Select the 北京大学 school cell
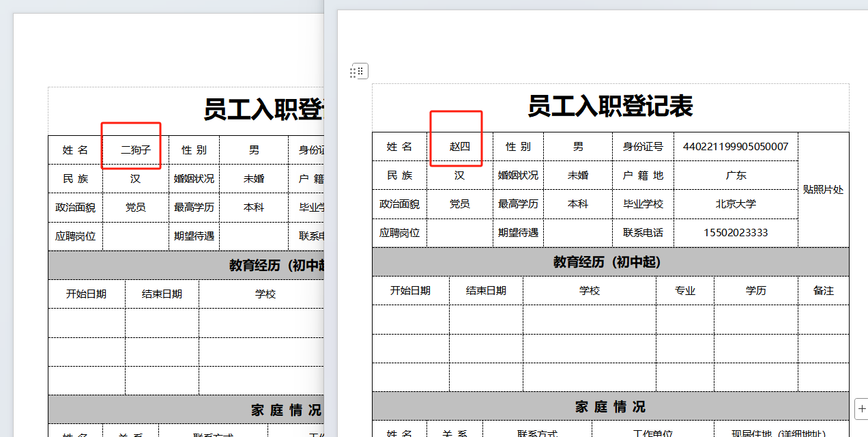The image size is (868, 437). tap(736, 204)
